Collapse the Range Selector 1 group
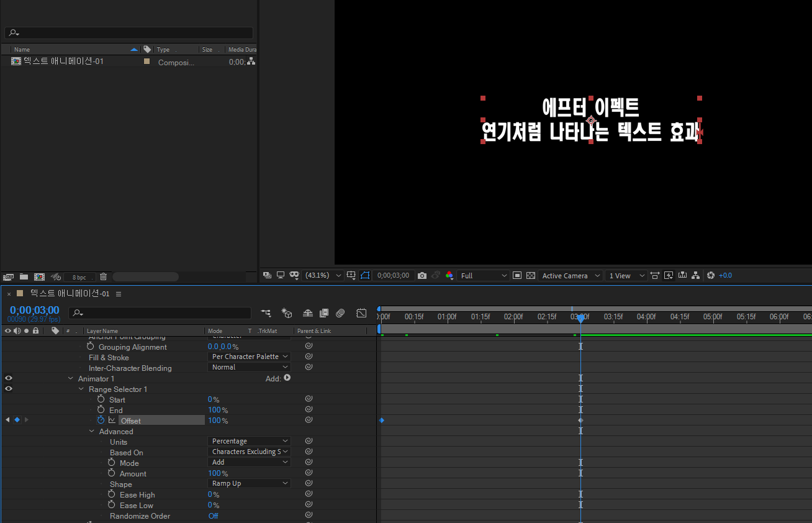 pos(81,389)
